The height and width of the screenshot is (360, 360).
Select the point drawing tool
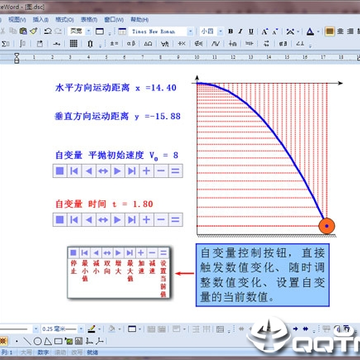point(17,341)
